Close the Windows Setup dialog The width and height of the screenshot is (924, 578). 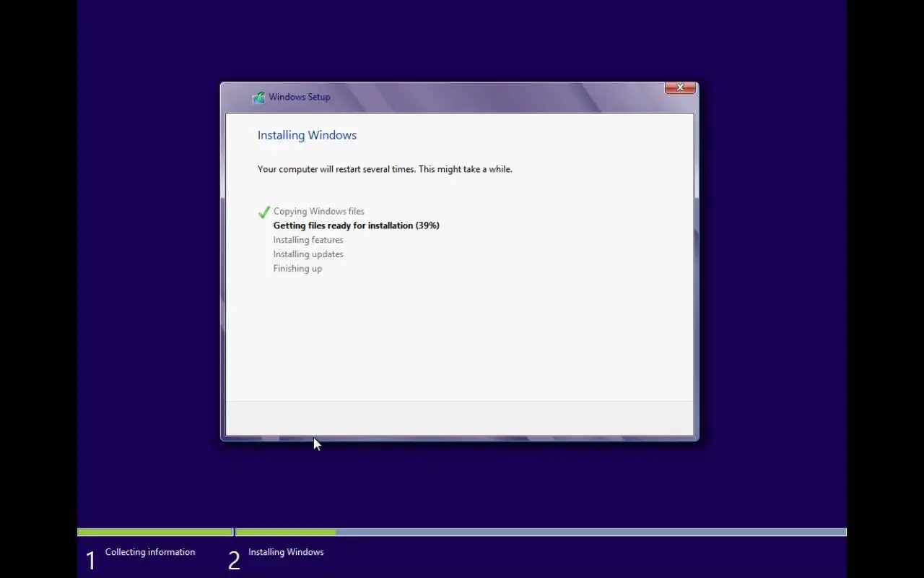(x=680, y=87)
